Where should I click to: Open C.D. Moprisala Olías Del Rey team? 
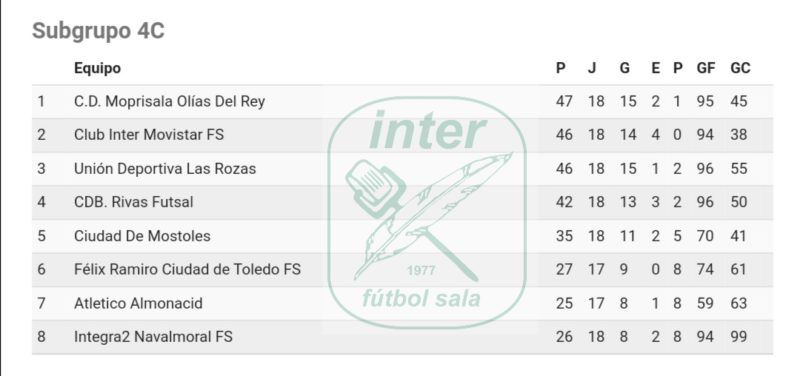coord(169,101)
